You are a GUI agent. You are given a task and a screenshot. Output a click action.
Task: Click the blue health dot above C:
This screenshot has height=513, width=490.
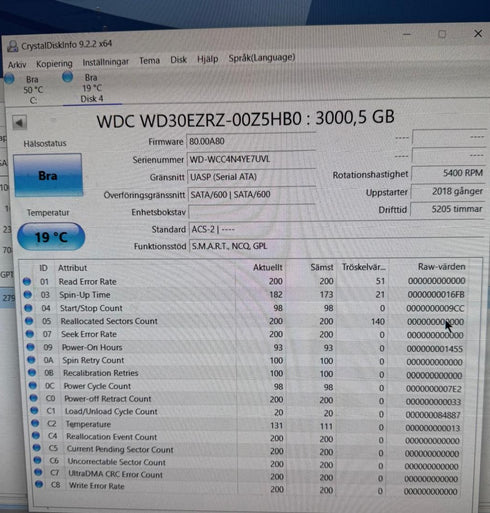click(10, 79)
